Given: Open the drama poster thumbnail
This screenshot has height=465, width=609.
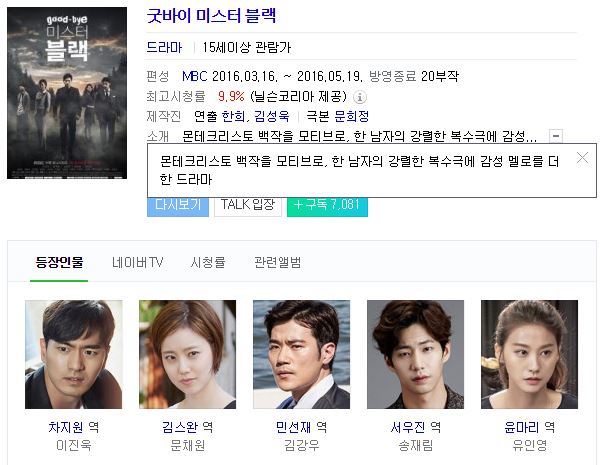Looking at the screenshot, I should pyautogui.click(x=67, y=93).
